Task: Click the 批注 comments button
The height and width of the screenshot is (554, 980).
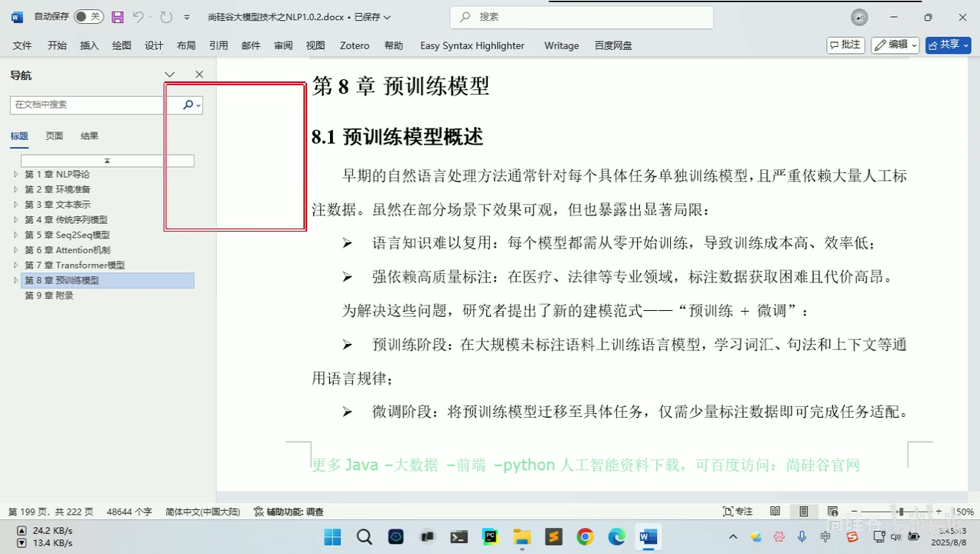Action: [845, 45]
